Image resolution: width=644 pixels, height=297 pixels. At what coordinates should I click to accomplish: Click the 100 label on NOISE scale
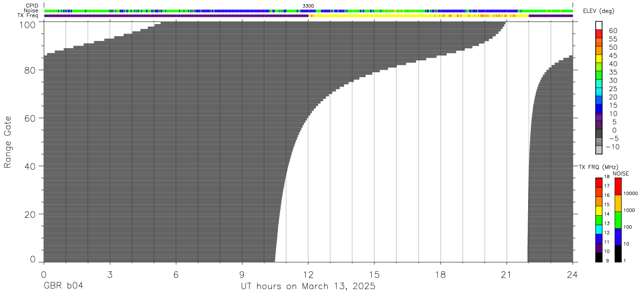point(628,227)
